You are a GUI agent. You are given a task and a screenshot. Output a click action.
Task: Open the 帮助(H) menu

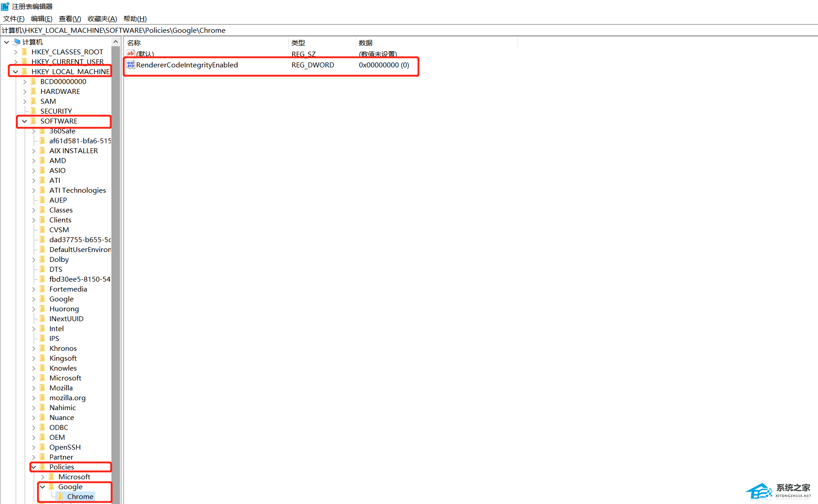[x=135, y=18]
